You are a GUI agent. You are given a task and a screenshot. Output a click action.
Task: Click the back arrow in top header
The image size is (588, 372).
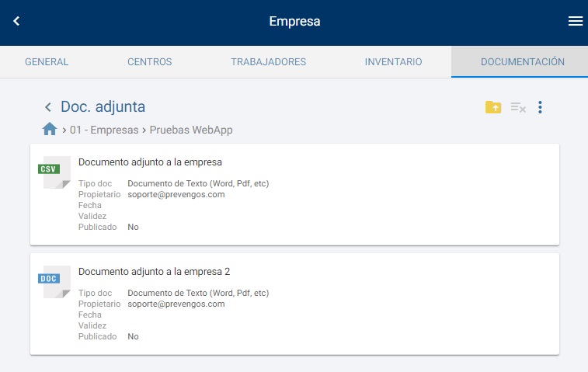click(16, 22)
